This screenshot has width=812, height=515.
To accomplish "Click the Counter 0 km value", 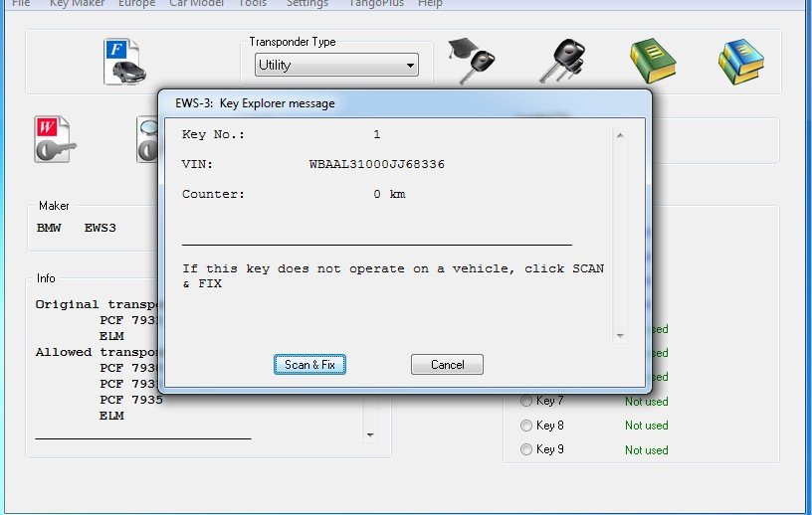I will [x=389, y=194].
